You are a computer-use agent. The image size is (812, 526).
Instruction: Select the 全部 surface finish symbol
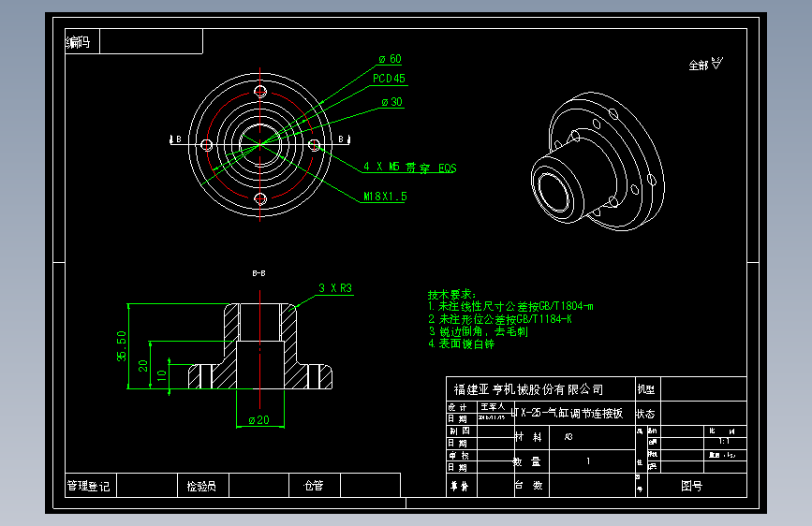(x=705, y=65)
